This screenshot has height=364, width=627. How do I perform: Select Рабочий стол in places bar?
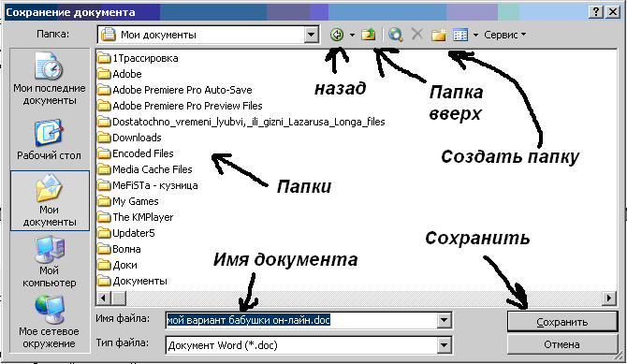[50, 139]
